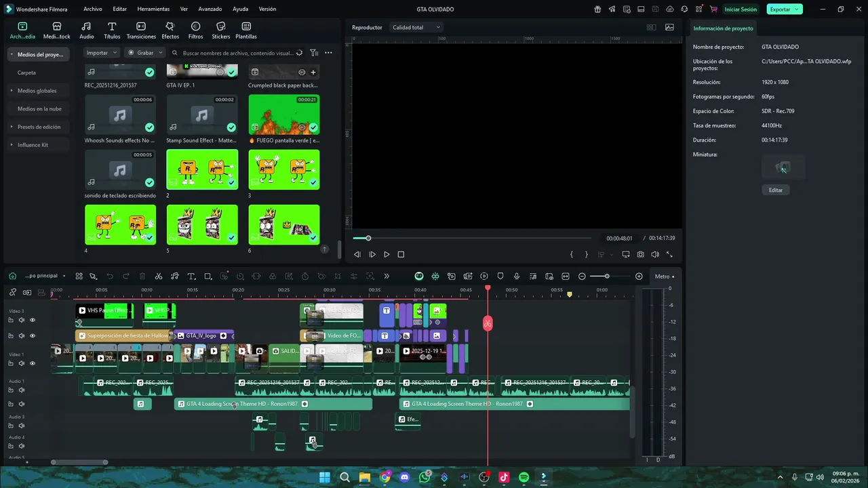Screen dimensions: 868x488
Task: Expand the Importar dropdown arrow
Action: 113,53
